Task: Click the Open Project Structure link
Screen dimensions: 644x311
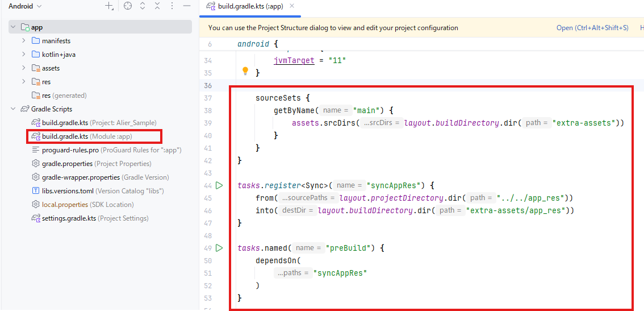Action: pos(592,28)
